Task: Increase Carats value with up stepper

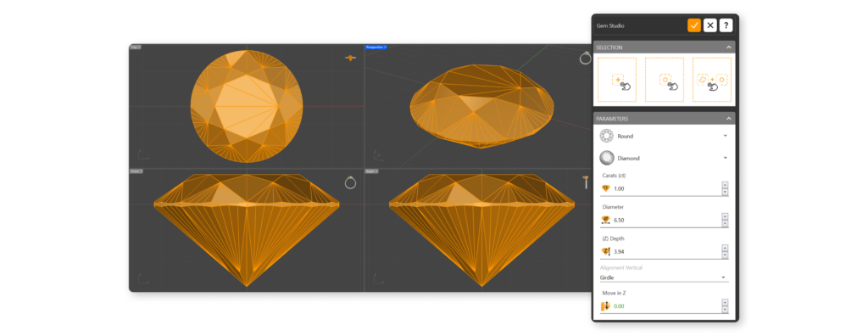Action: [x=726, y=185]
